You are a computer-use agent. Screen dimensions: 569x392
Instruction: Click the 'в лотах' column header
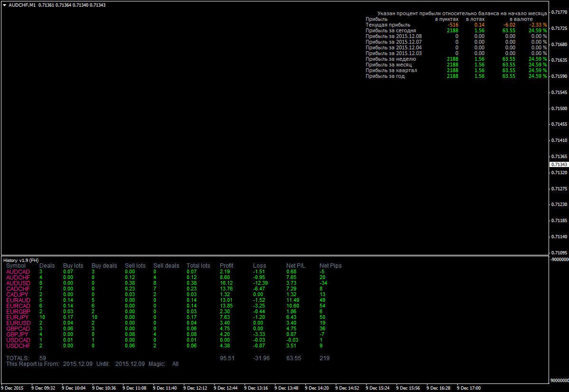[475, 19]
